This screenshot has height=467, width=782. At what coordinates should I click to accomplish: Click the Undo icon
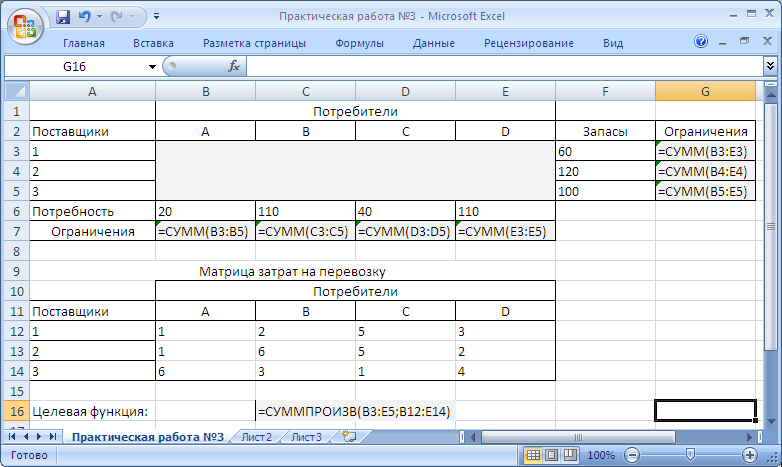[x=84, y=17]
